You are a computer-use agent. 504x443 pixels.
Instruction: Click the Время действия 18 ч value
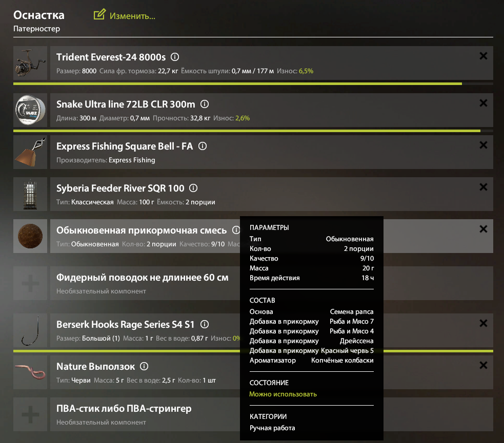[368, 278]
